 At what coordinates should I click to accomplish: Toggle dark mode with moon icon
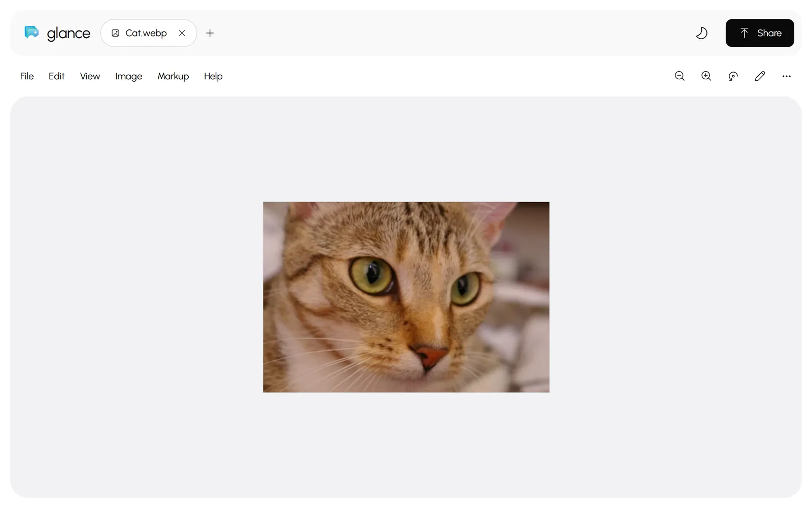click(x=701, y=33)
